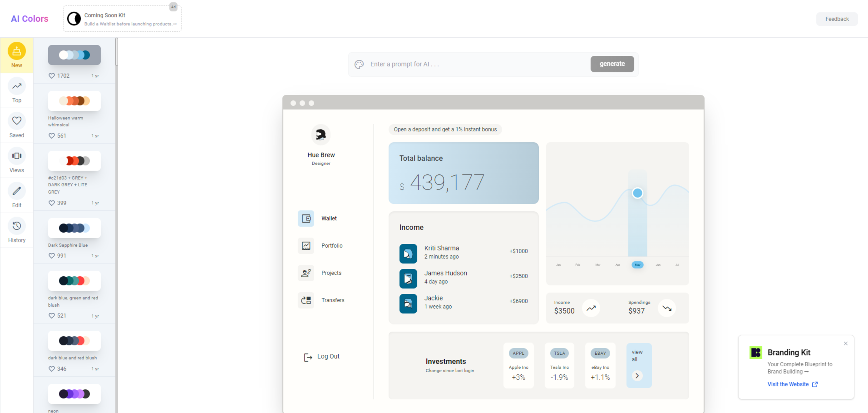Image resolution: width=868 pixels, height=413 pixels.
Task: Like the Dark Sapphire Blue palette
Action: (52, 256)
